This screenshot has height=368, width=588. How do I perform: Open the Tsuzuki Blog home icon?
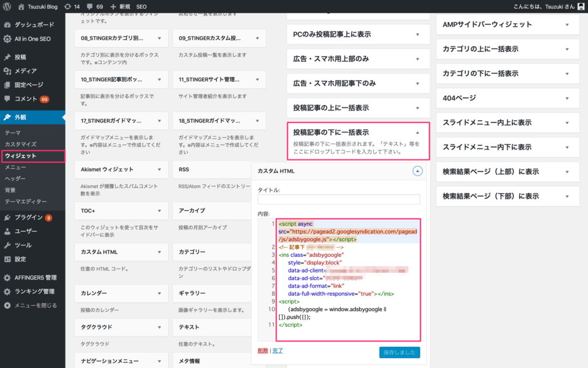click(x=21, y=6)
